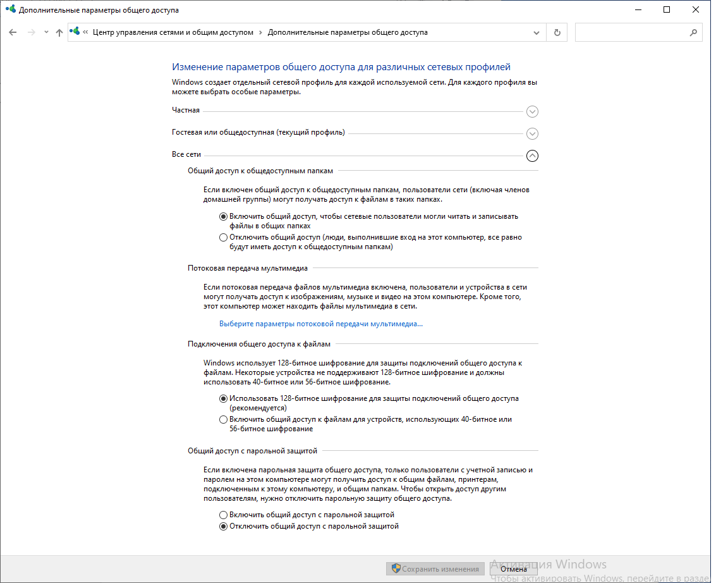The height and width of the screenshot is (583, 728).
Task: Expand the Частная profile section
Action: 532,111
